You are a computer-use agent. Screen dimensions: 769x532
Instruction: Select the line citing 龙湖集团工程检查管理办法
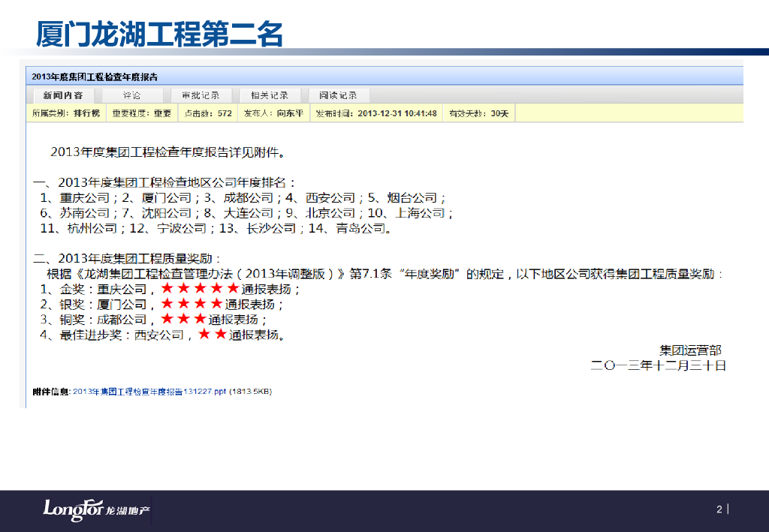point(385,274)
